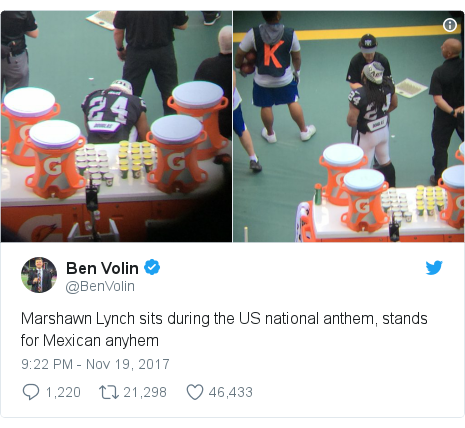The image size is (465, 428).
Task: Open Ben Volin's profile avatar
Action: 39,275
